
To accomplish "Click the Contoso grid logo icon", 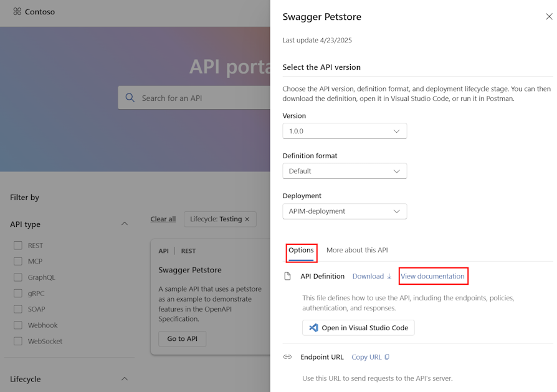I will (x=18, y=11).
